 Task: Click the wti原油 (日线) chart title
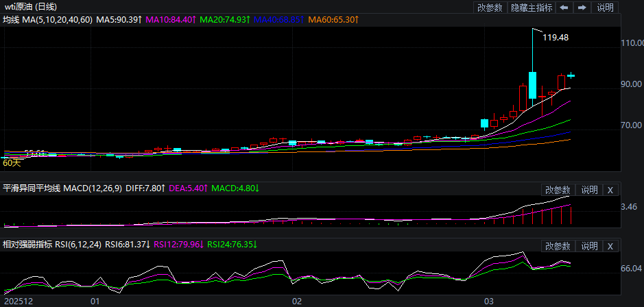click(x=30, y=7)
